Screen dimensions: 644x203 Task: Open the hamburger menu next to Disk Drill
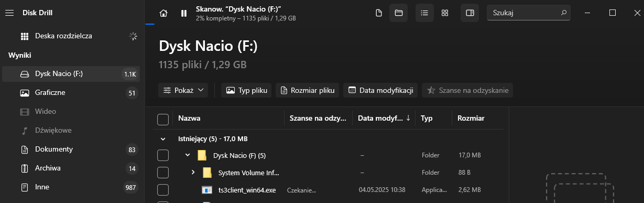(9, 13)
